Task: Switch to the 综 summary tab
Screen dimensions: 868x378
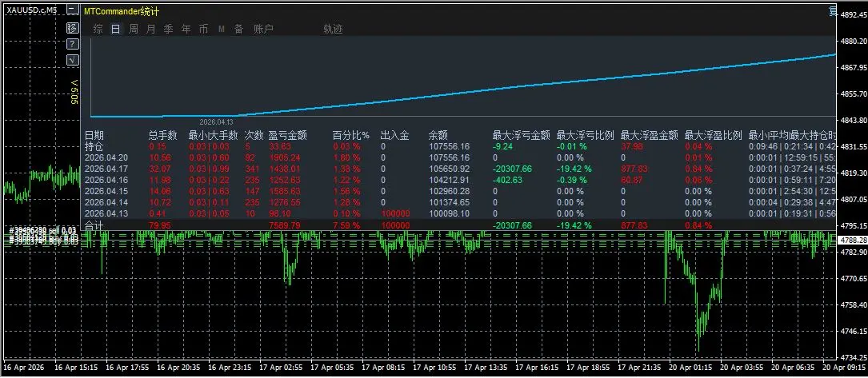Action: coord(98,30)
